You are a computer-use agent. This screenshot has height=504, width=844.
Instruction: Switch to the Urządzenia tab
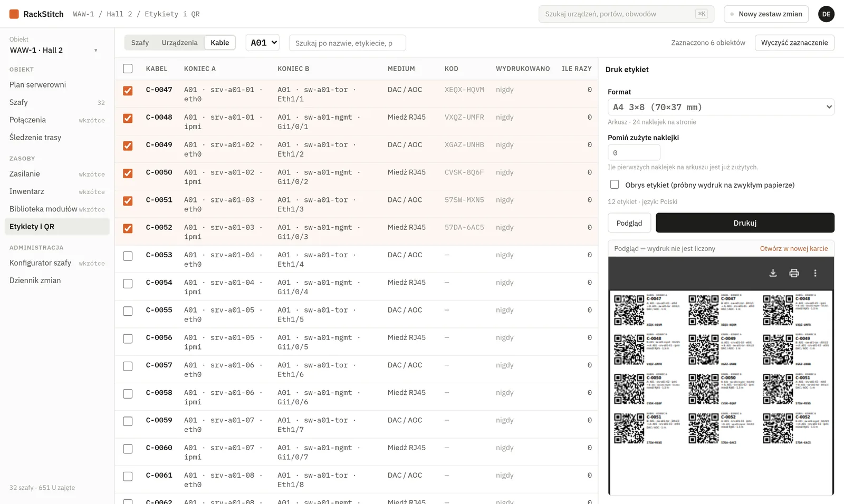coord(179,43)
